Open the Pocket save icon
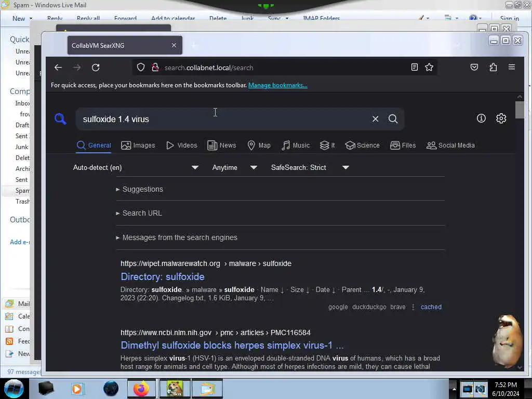This screenshot has width=532, height=399. [x=474, y=67]
